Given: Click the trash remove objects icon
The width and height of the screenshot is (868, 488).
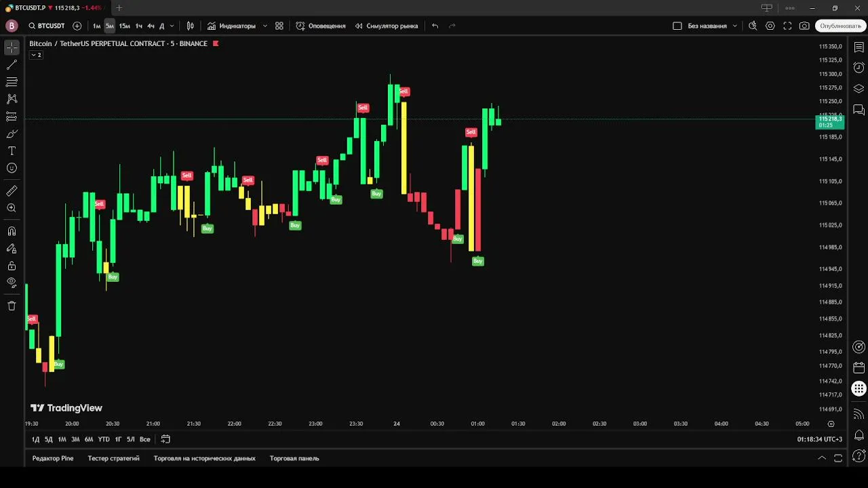Looking at the screenshot, I should 12,306.
